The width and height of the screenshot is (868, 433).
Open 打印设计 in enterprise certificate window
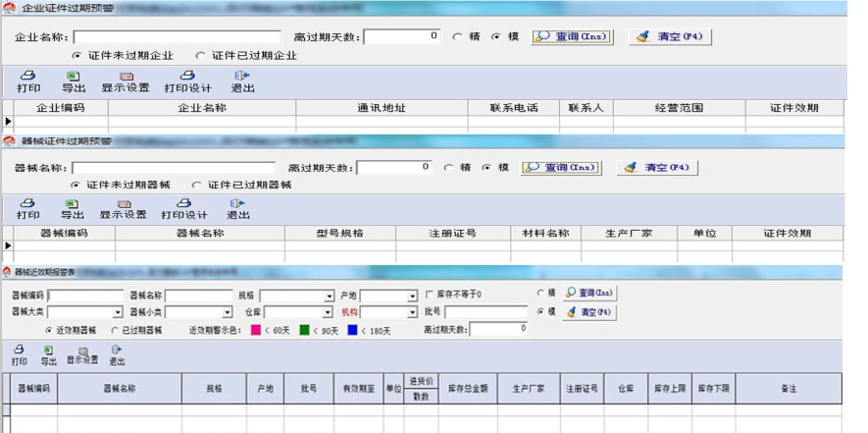[188, 81]
